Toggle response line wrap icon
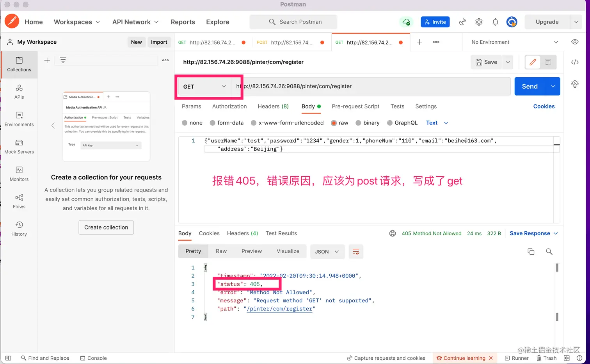Viewport: 590px width, 364px height. pyautogui.click(x=356, y=252)
